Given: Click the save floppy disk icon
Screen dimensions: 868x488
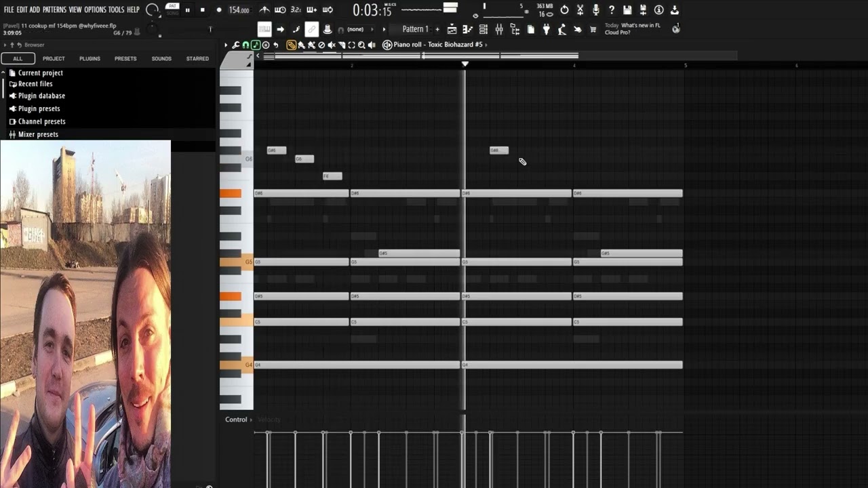Looking at the screenshot, I should [x=627, y=9].
